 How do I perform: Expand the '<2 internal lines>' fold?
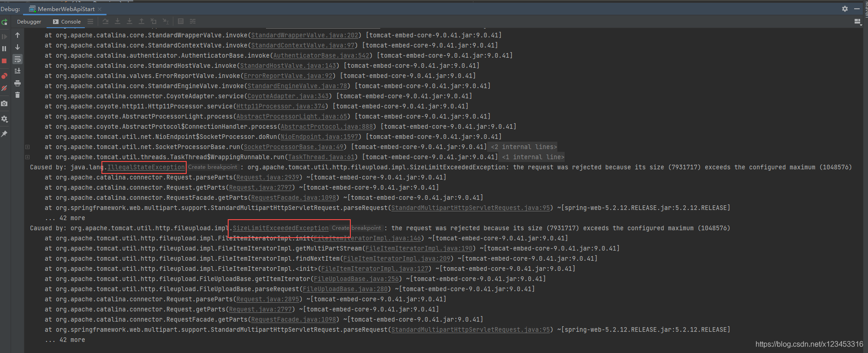(524, 147)
